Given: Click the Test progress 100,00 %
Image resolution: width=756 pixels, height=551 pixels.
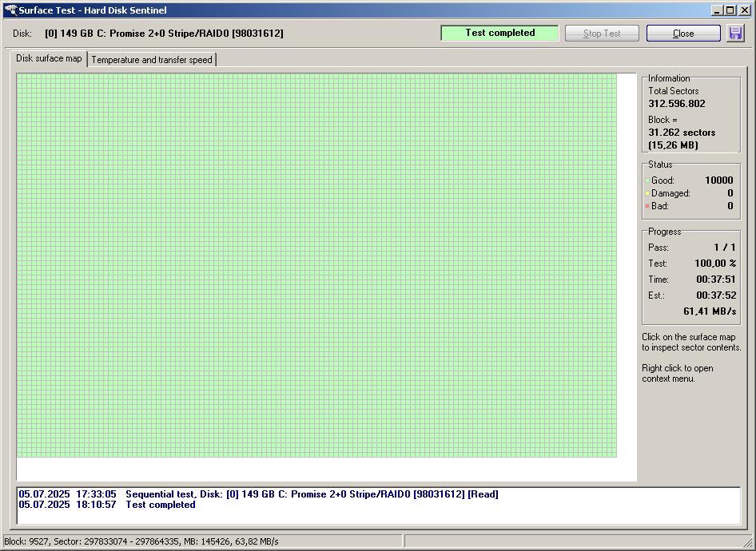Looking at the screenshot, I should 715,264.
